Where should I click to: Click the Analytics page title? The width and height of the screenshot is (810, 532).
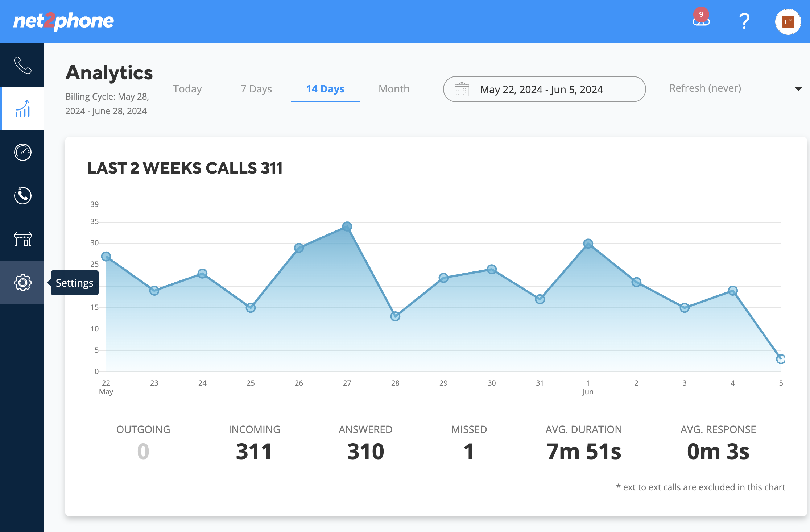pos(109,72)
